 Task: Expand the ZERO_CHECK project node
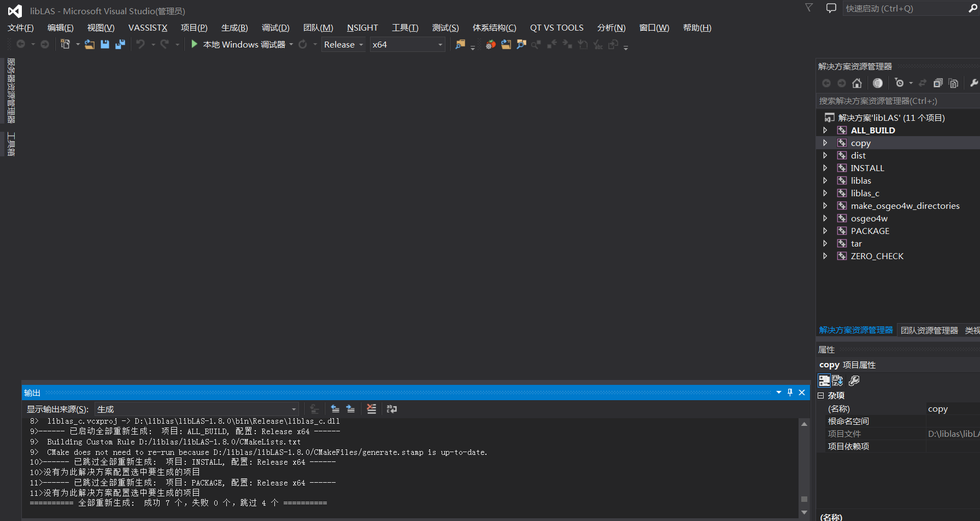tap(825, 256)
